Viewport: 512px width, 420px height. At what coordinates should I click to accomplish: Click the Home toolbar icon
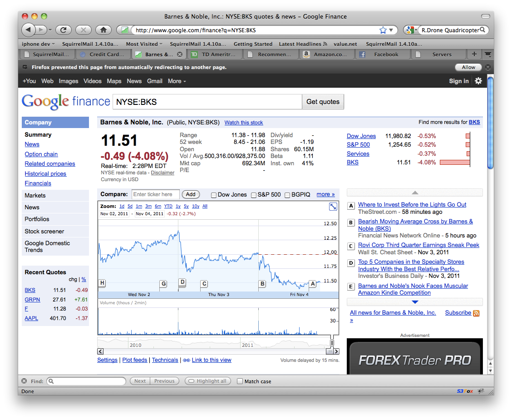103,30
